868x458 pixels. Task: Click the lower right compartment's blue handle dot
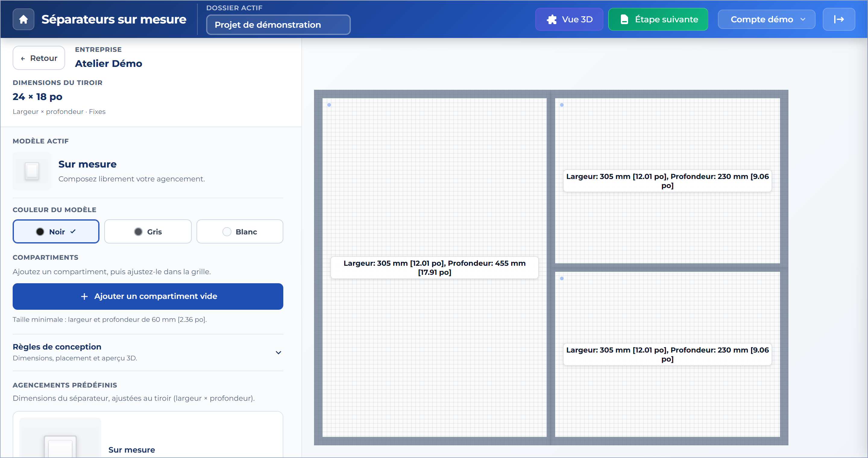562,278
